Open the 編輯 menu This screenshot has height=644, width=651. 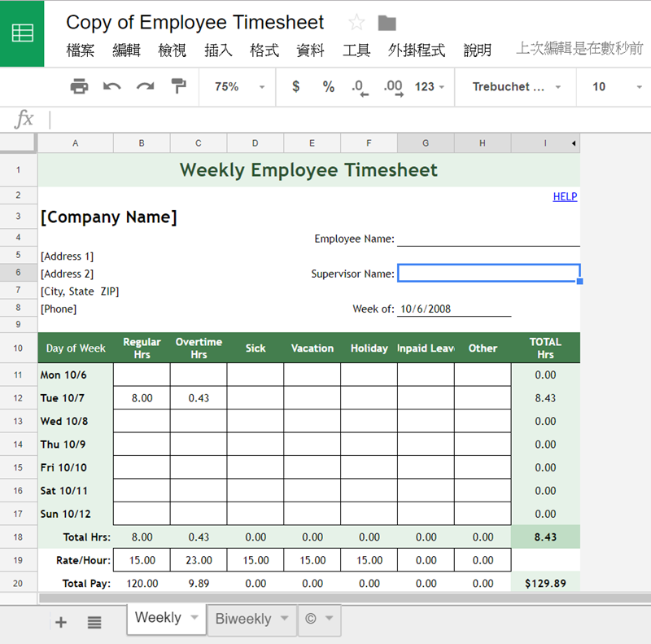(x=127, y=50)
